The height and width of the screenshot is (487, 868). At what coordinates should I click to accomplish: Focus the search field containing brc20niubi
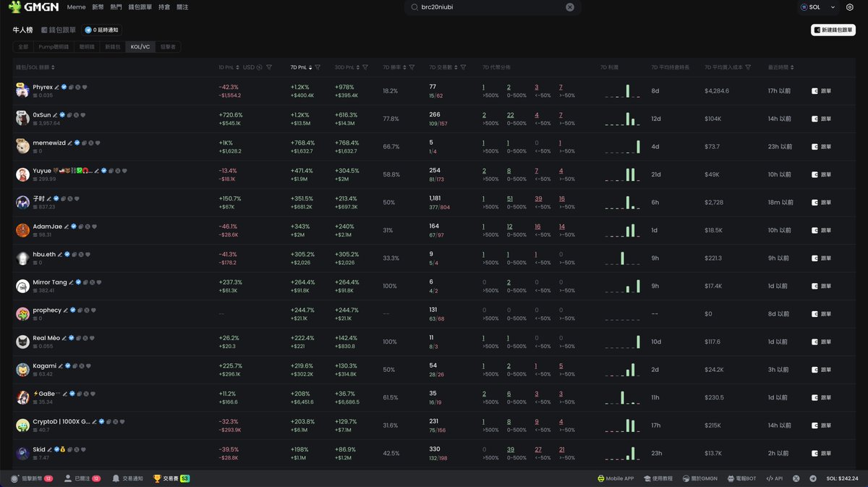492,7
